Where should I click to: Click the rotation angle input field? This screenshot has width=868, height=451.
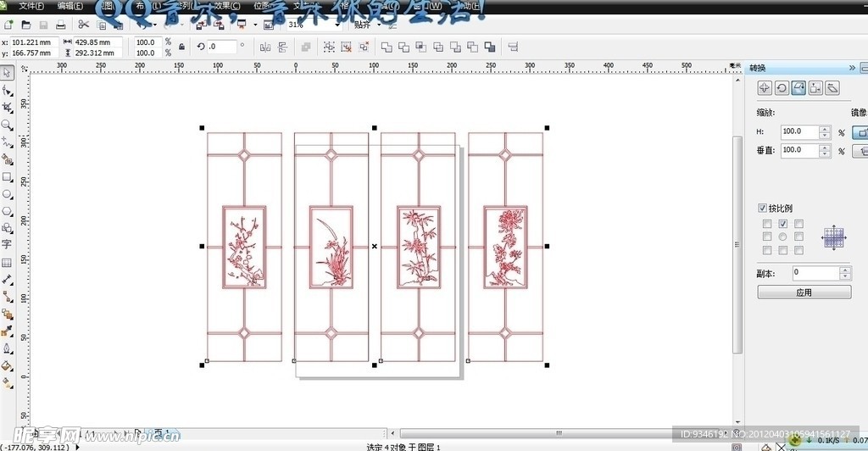click(222, 47)
